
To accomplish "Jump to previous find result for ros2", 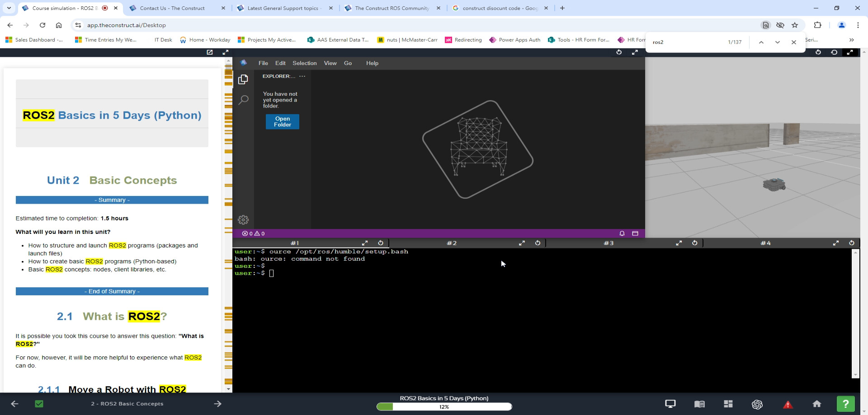I will point(761,42).
